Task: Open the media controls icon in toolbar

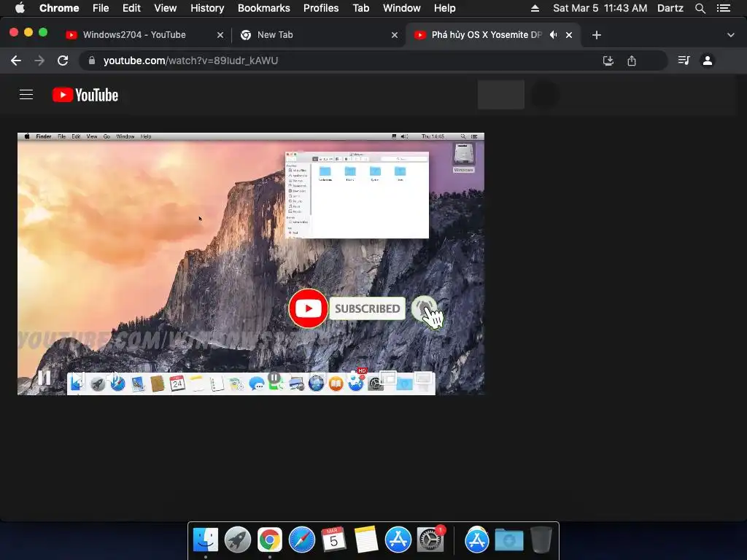Action: [x=684, y=61]
